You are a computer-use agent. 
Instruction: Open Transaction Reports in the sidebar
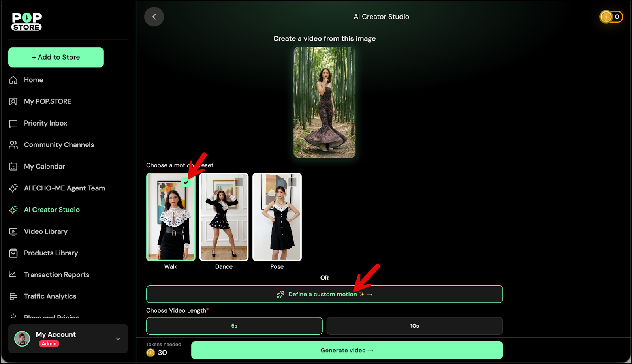pyautogui.click(x=56, y=275)
